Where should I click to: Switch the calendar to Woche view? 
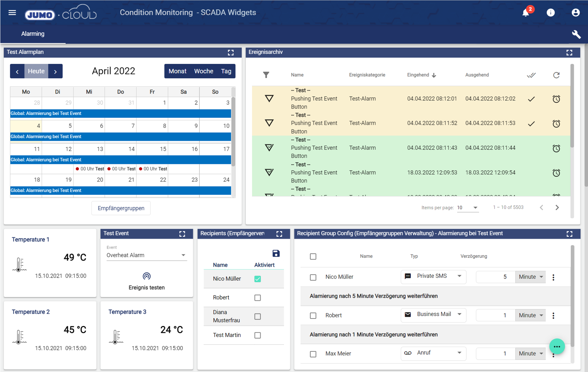[x=203, y=71]
